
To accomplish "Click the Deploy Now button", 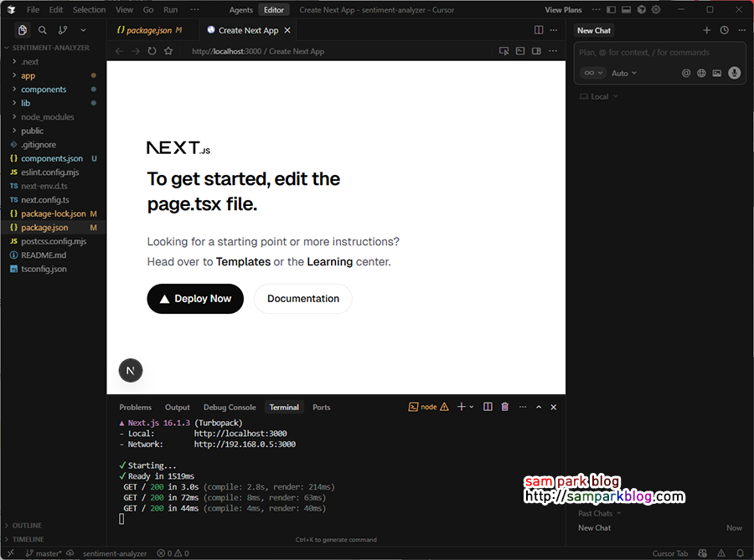I will [195, 299].
